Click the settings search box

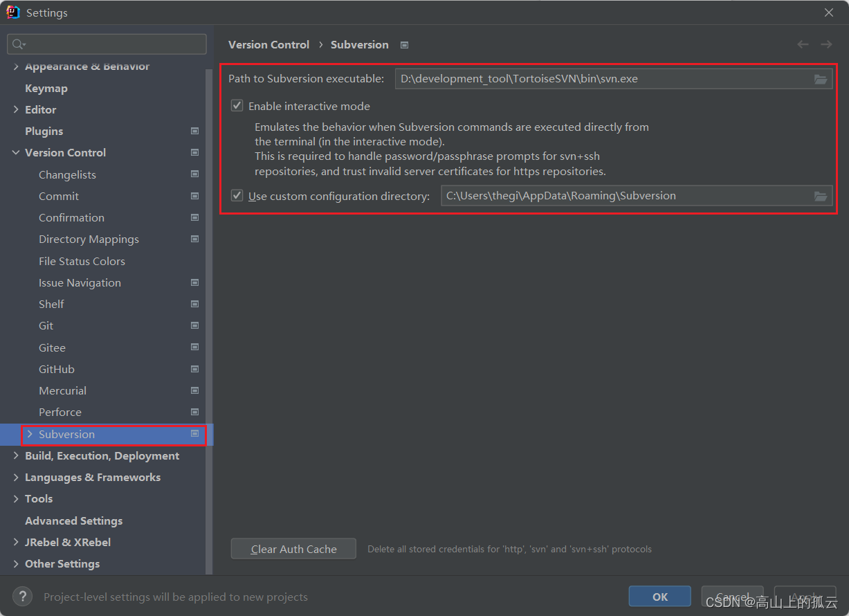click(107, 44)
